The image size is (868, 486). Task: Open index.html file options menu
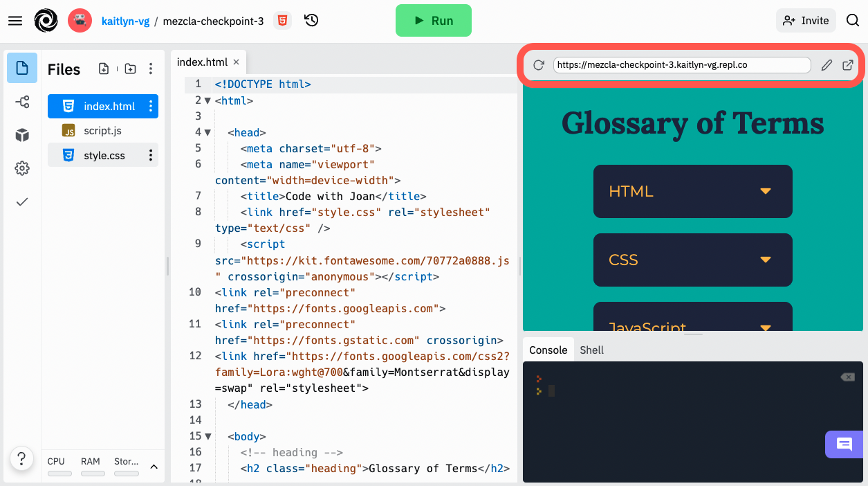tap(151, 107)
